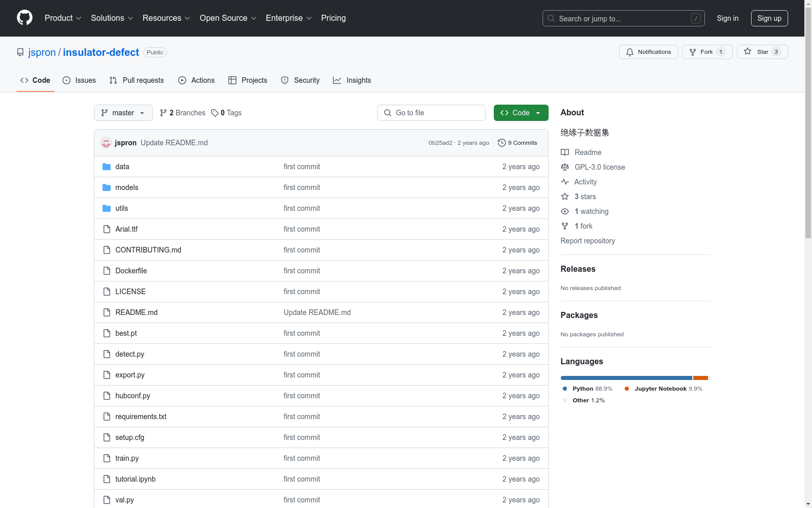Screen dimensions: 812x508
Task: Star the insulator-defect repository
Action: [x=762, y=52]
